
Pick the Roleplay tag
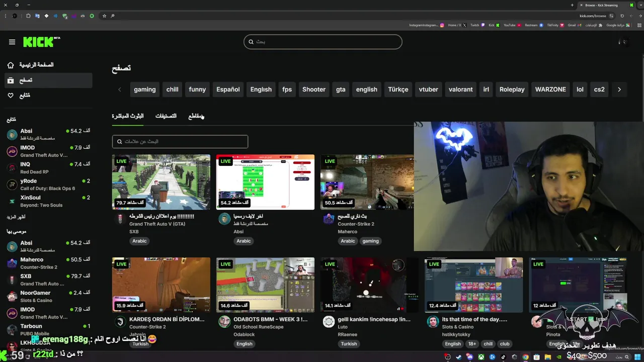[x=512, y=89]
